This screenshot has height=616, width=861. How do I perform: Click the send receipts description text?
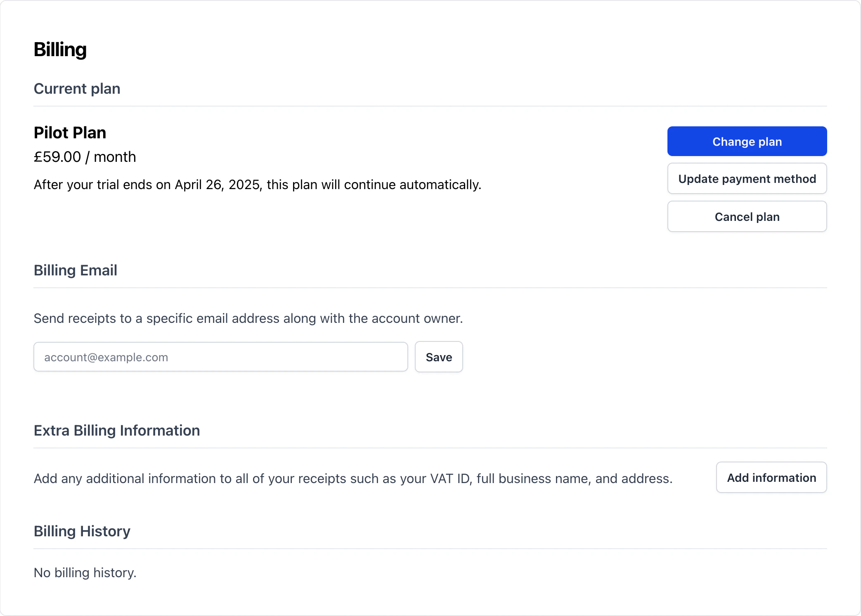248,318
